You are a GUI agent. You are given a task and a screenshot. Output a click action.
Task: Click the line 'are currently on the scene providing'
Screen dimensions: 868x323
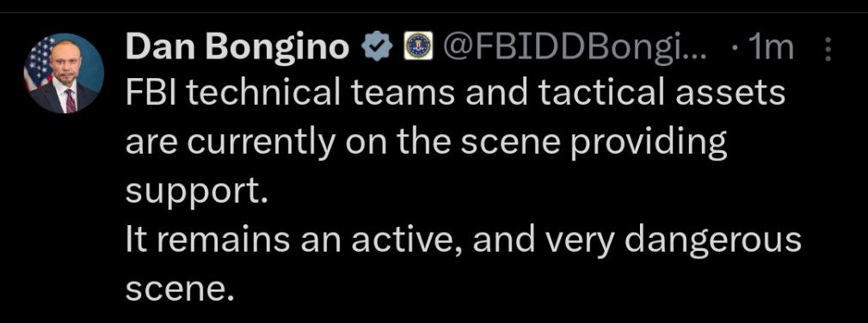click(x=426, y=143)
